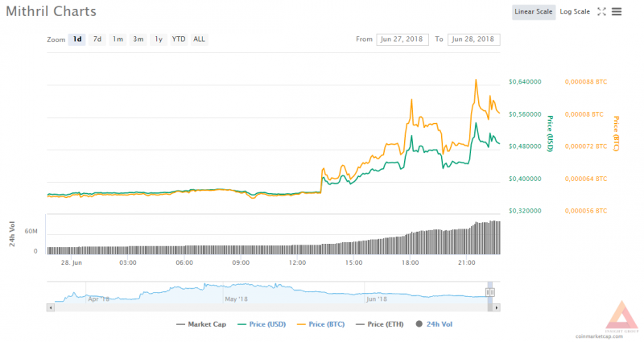This screenshot has height=342, width=644.
Task: Click the 60M volume axis label
Action: click(x=31, y=232)
